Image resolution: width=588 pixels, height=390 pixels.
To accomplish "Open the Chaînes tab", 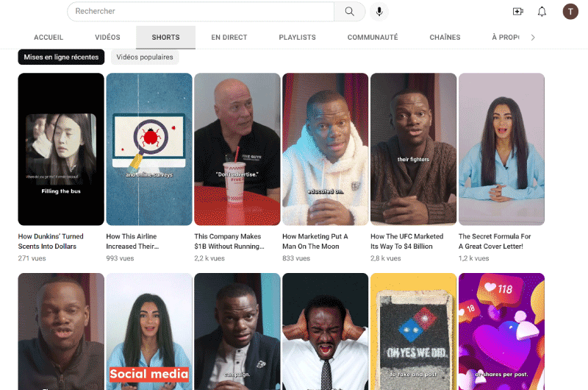I will 445,38.
